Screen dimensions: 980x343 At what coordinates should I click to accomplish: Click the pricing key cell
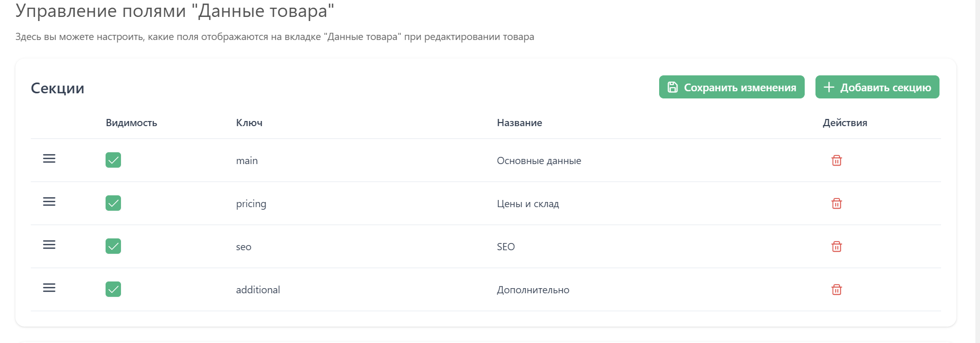click(251, 204)
